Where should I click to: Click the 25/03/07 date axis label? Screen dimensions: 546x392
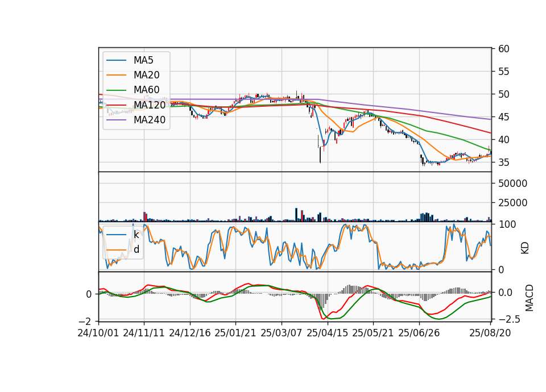coord(282,333)
